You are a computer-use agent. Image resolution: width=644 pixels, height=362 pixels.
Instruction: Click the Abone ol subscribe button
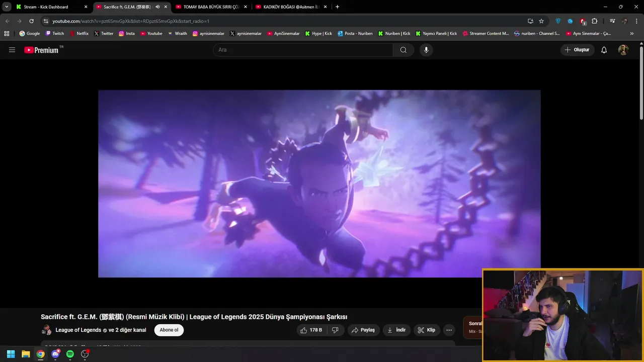pos(169,330)
